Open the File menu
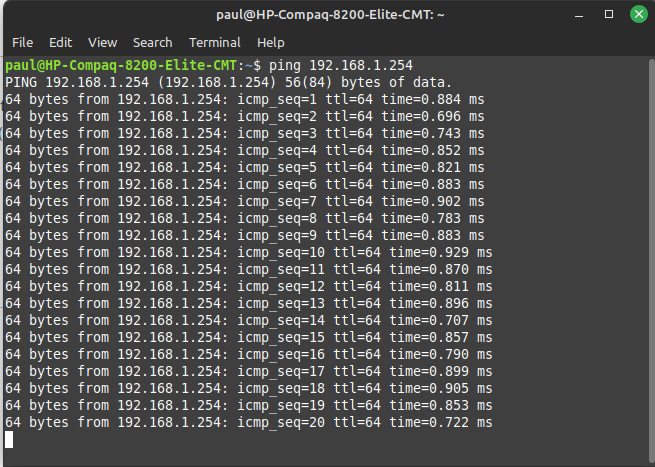 (x=22, y=43)
